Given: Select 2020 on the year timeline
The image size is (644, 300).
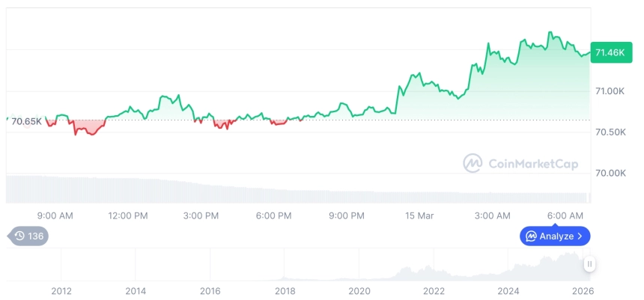Looking at the screenshot, I should [359, 291].
